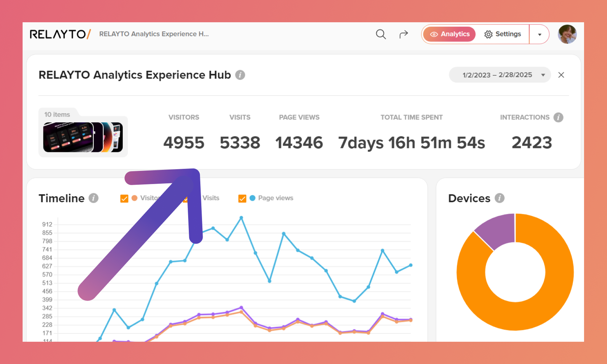Open the Settings tab
Image resolution: width=607 pixels, height=364 pixels.
[503, 34]
